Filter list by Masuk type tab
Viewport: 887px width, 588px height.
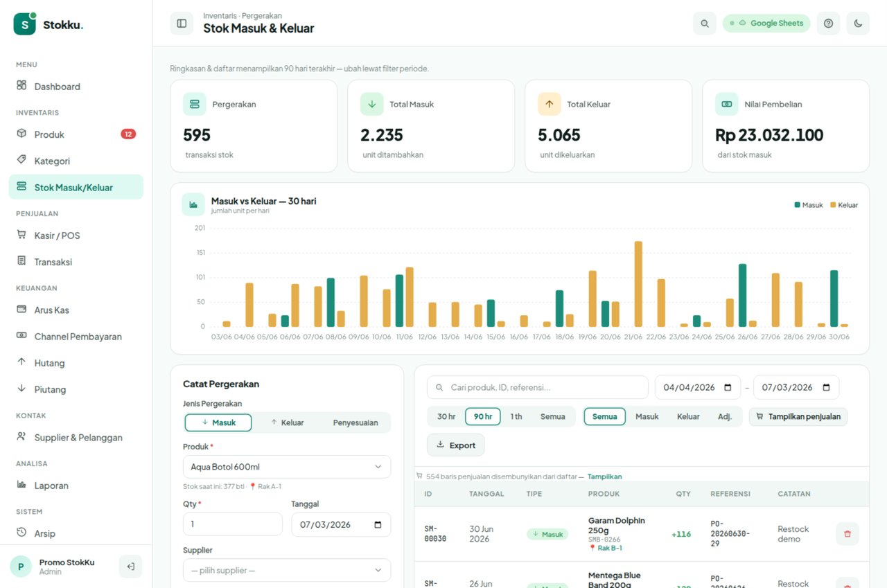(x=647, y=417)
